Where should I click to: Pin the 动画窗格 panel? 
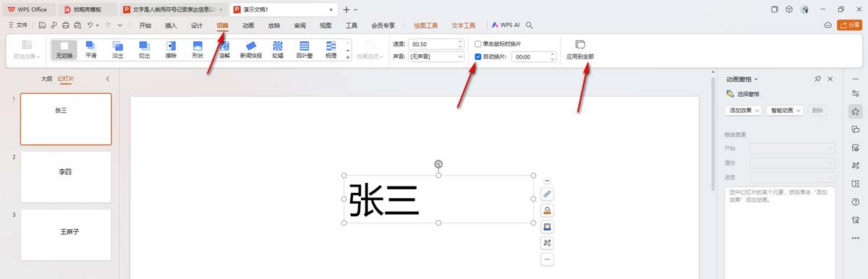pyautogui.click(x=817, y=79)
